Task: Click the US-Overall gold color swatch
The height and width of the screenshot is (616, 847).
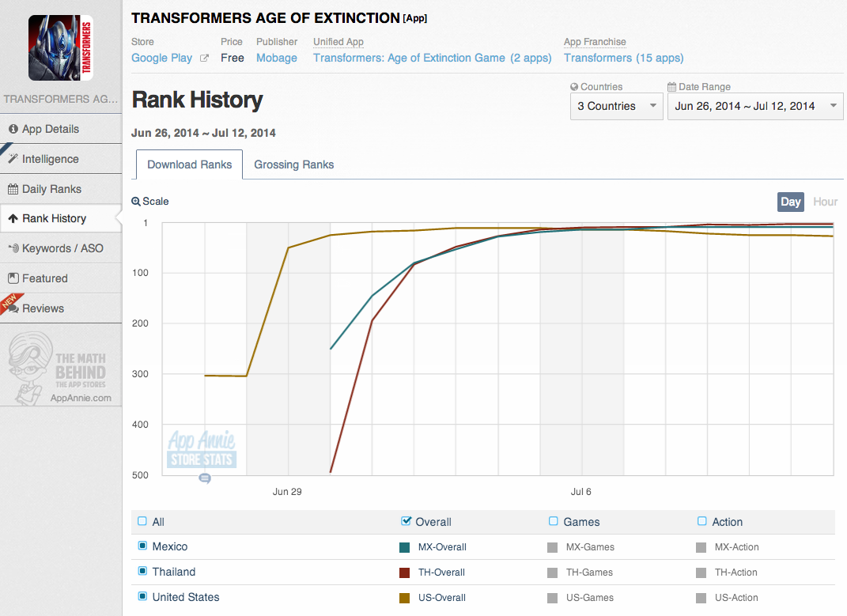Action: [x=404, y=598]
